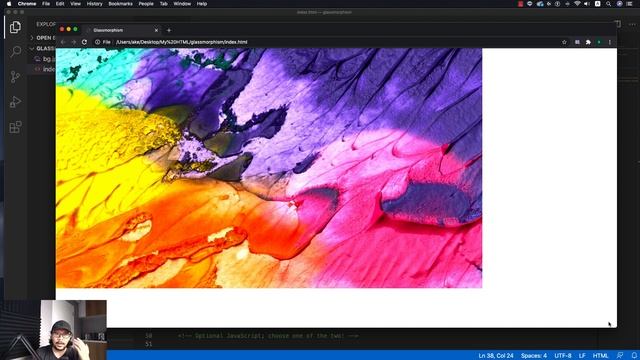Open Run and Debug view in VS Code
This screenshot has width=640, height=360.
click(15, 102)
